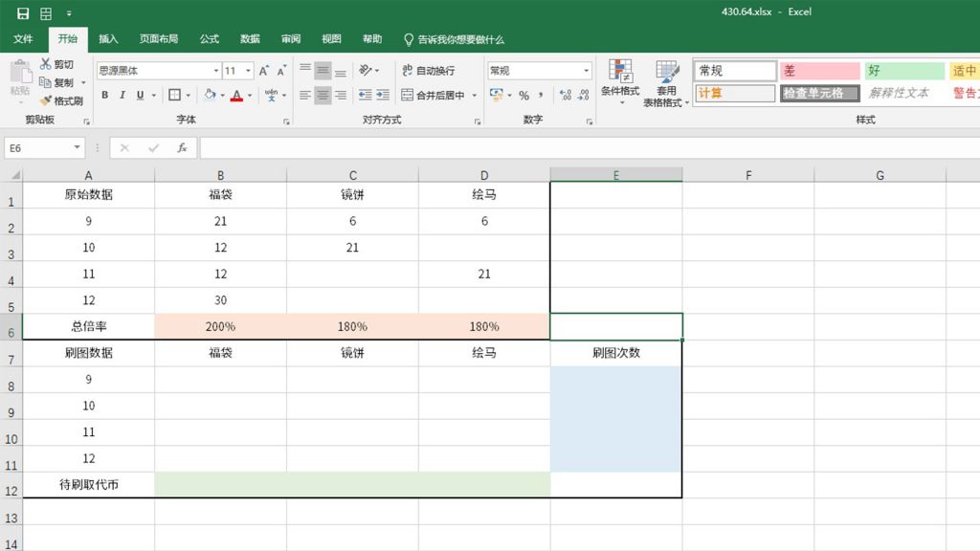Toggle Bold formatting
The image size is (980, 551).
[105, 95]
